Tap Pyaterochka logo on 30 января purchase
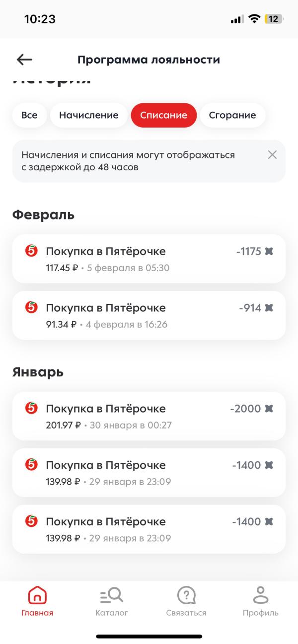Image resolution: width=298 pixels, height=644 pixels. coord(31,409)
